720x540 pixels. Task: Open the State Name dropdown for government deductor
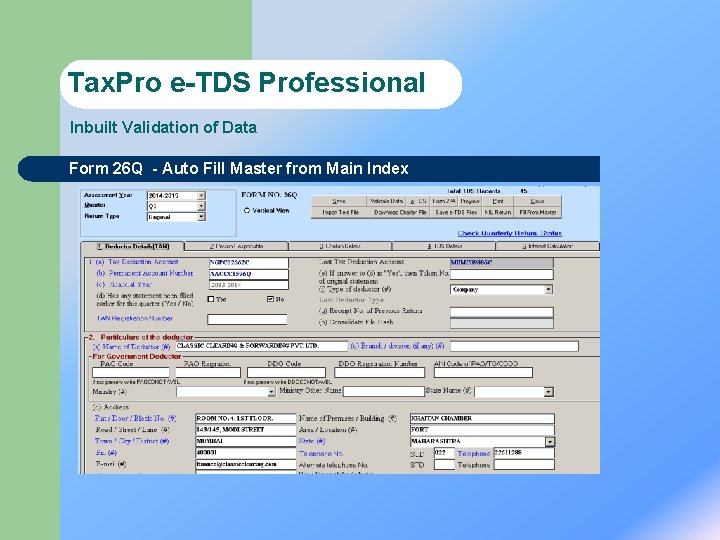click(x=549, y=392)
